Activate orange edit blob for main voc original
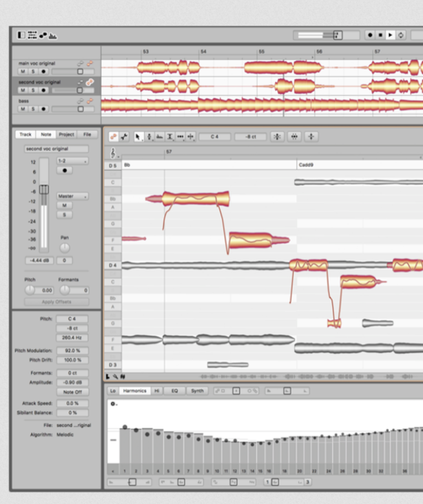The height and width of the screenshot is (504, 423). click(x=90, y=63)
